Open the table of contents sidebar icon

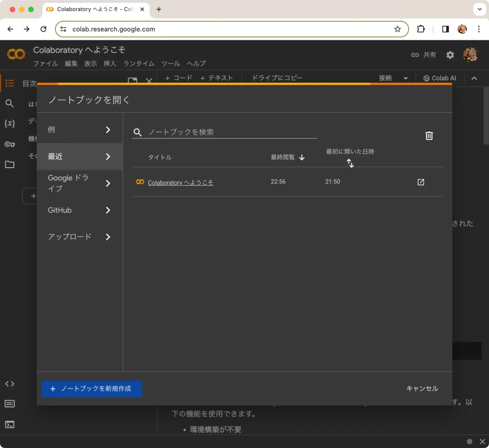[x=10, y=83]
